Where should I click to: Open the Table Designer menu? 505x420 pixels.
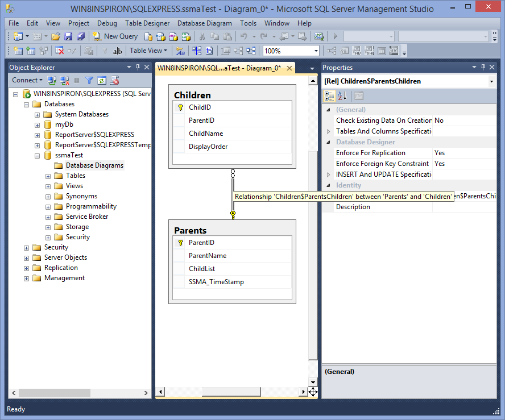[147, 23]
